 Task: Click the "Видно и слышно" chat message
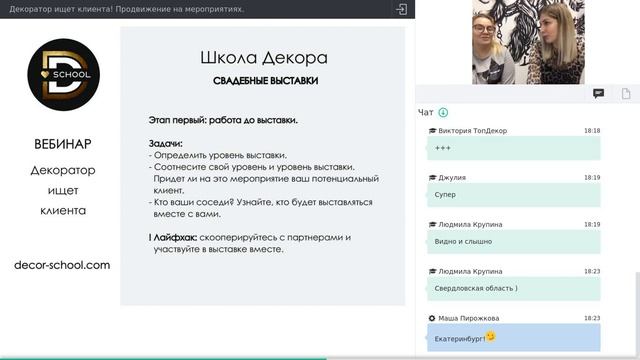click(x=513, y=242)
